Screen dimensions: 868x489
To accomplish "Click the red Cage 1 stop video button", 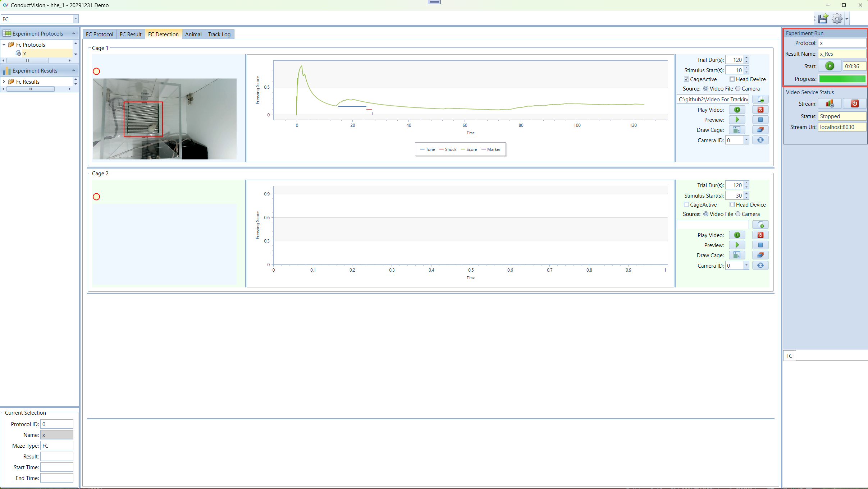I will (760, 110).
